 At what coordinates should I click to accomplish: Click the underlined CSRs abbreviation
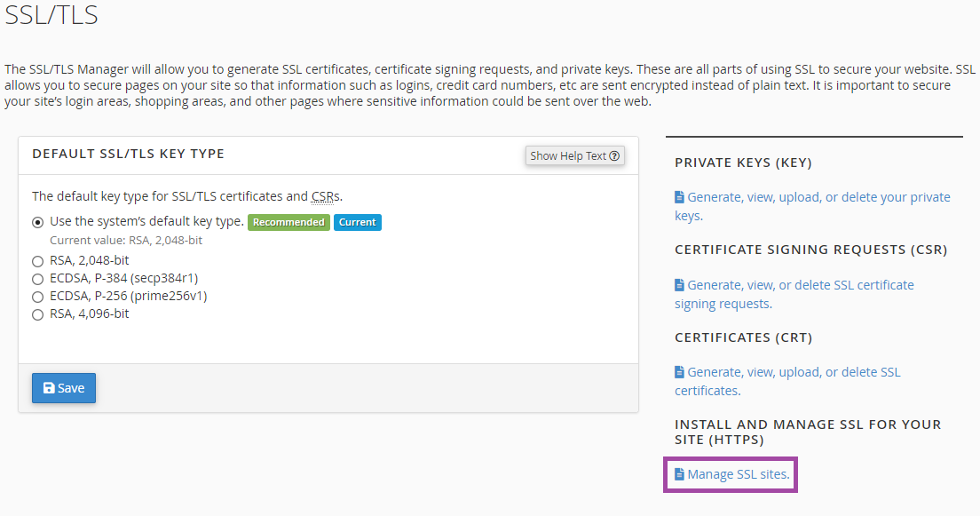coord(325,196)
